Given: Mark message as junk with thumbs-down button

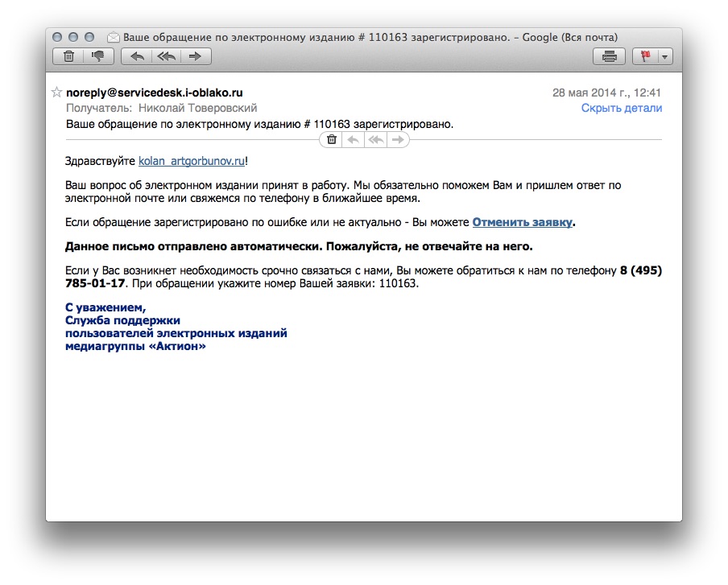Looking at the screenshot, I should click(x=97, y=56).
